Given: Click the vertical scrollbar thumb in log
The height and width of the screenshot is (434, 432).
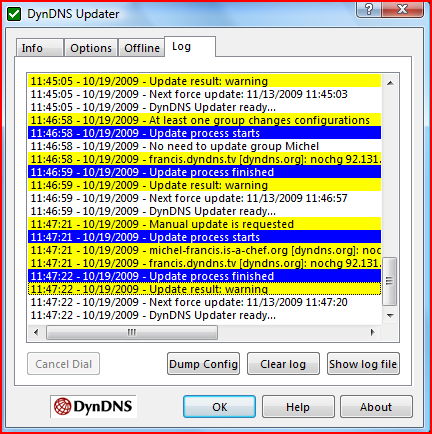Looking at the screenshot, I should [390, 281].
